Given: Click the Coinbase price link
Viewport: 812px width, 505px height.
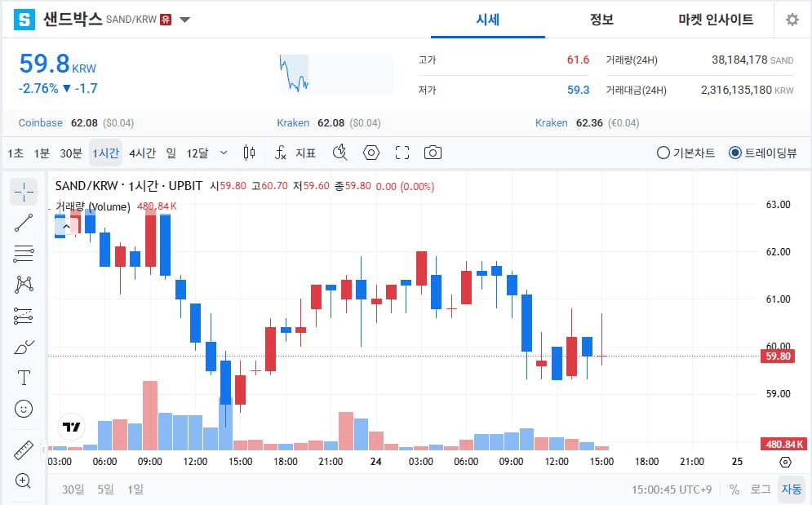Looking at the screenshot, I should coord(76,123).
